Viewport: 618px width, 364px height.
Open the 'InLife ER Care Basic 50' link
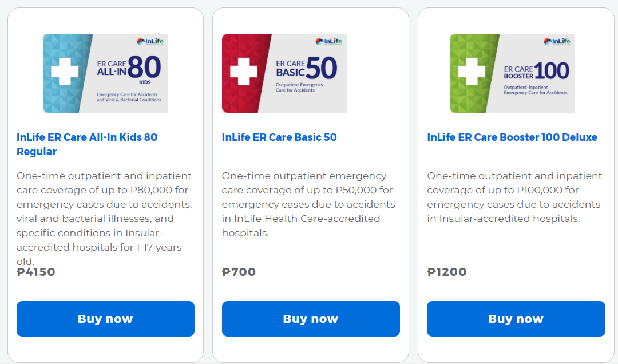tap(279, 137)
